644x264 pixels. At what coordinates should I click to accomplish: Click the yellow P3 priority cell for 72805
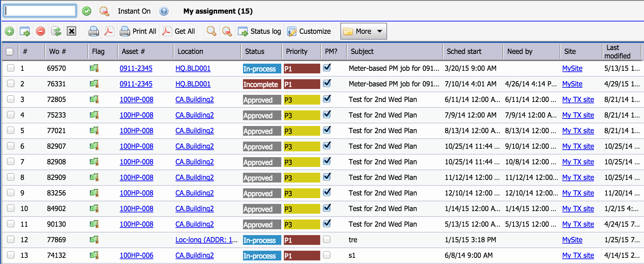302,100
